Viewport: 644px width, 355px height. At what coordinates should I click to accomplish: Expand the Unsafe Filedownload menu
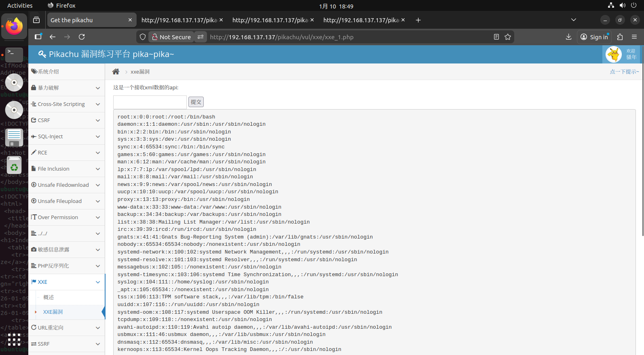[67, 185]
